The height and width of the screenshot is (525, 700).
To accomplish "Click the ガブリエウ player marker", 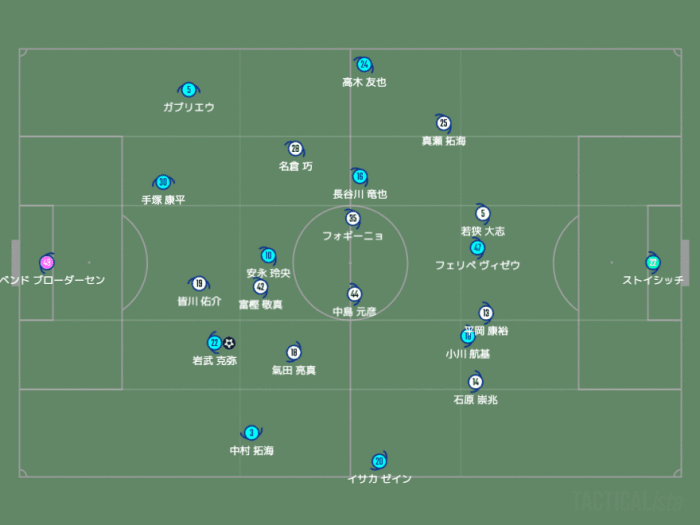I will [x=188, y=90].
